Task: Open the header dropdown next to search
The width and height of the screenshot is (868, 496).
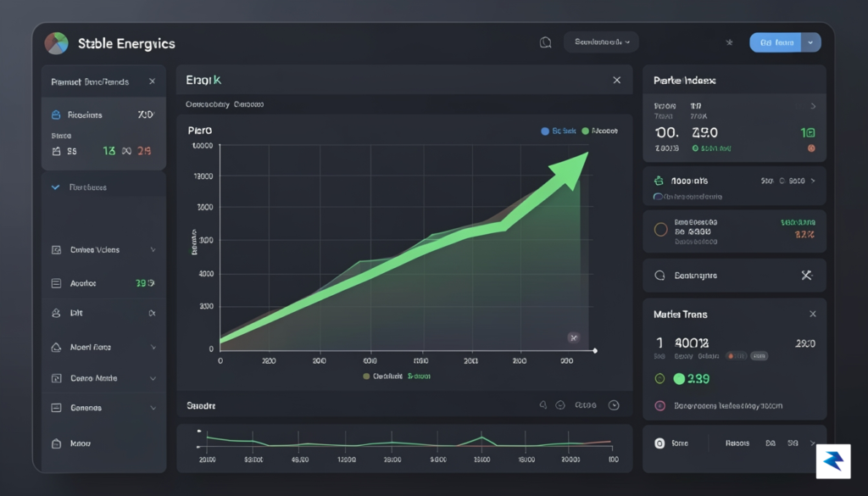Action: [x=601, y=42]
